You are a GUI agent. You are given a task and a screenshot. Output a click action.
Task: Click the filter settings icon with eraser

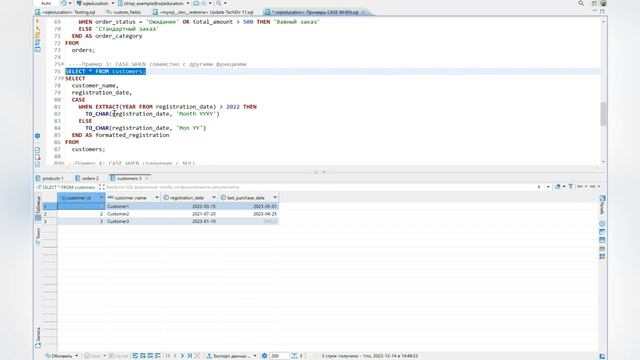(558, 187)
